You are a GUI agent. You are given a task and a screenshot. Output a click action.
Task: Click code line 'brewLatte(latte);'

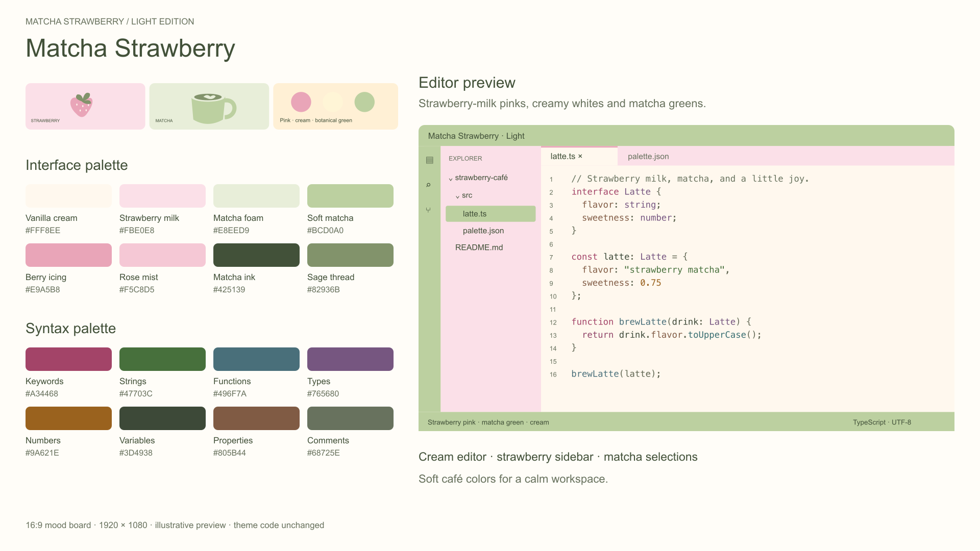pos(616,374)
